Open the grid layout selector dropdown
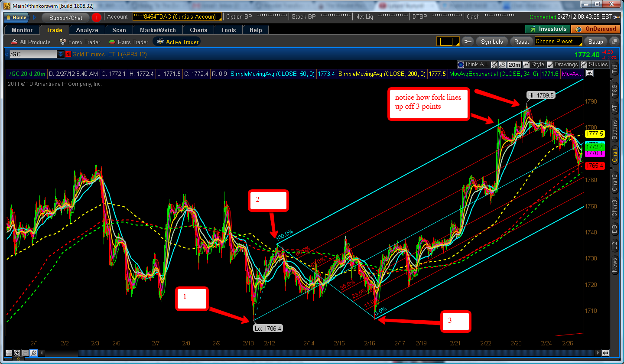 (x=448, y=42)
